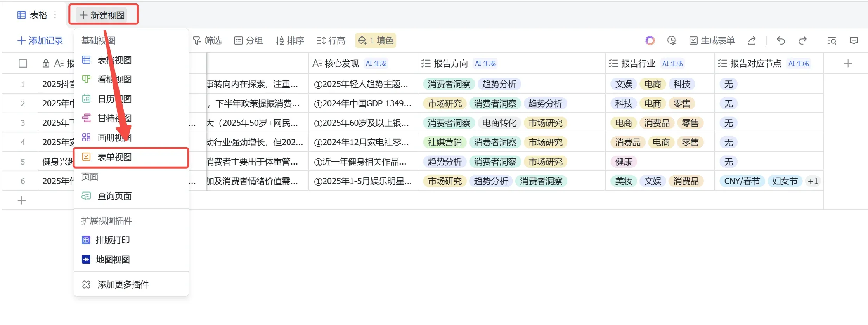Click cell ①2025年60岁及以上银...
The width and height of the screenshot is (868, 325).
pos(363,123)
